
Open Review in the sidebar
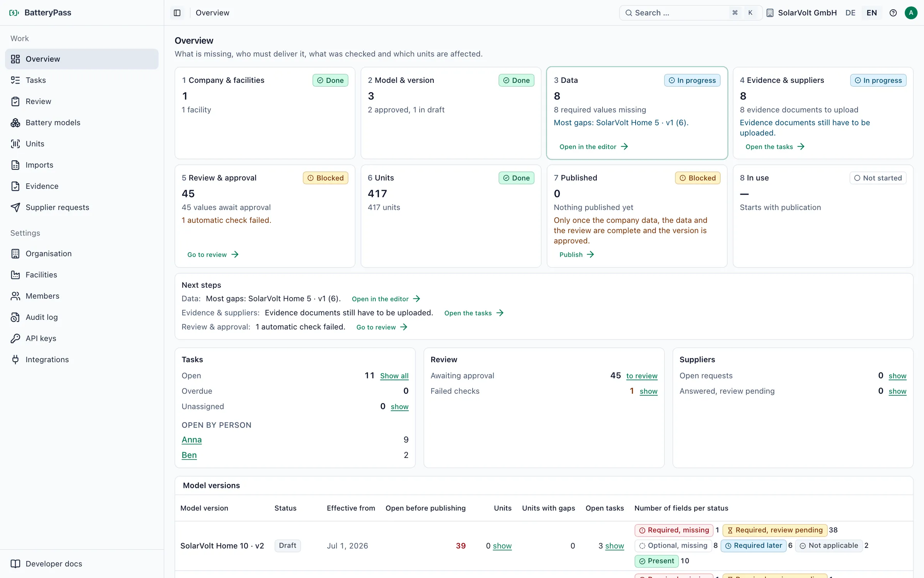82,101
